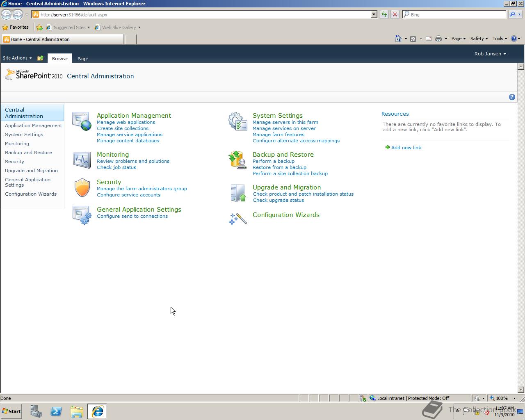Screen dimensions: 525x420
Task: Open the IE Tools menu dropdown
Action: point(500,39)
